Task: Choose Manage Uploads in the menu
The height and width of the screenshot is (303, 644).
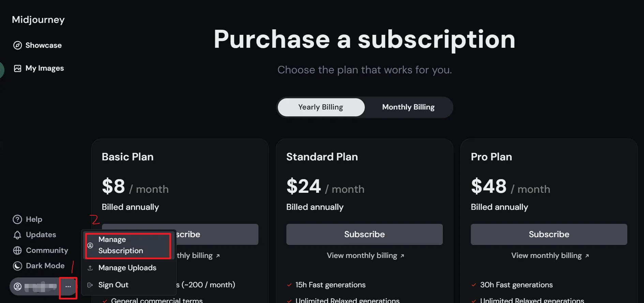Action: click(127, 268)
